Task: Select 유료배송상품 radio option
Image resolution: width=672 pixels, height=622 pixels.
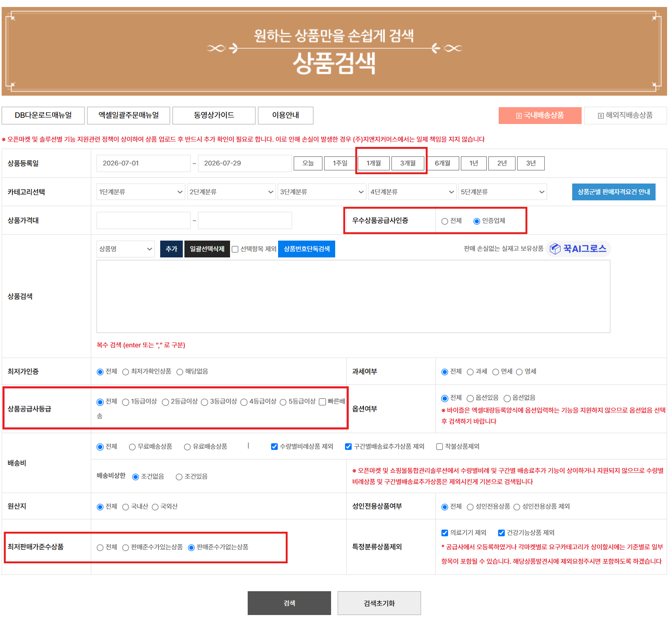Action: 187,447
